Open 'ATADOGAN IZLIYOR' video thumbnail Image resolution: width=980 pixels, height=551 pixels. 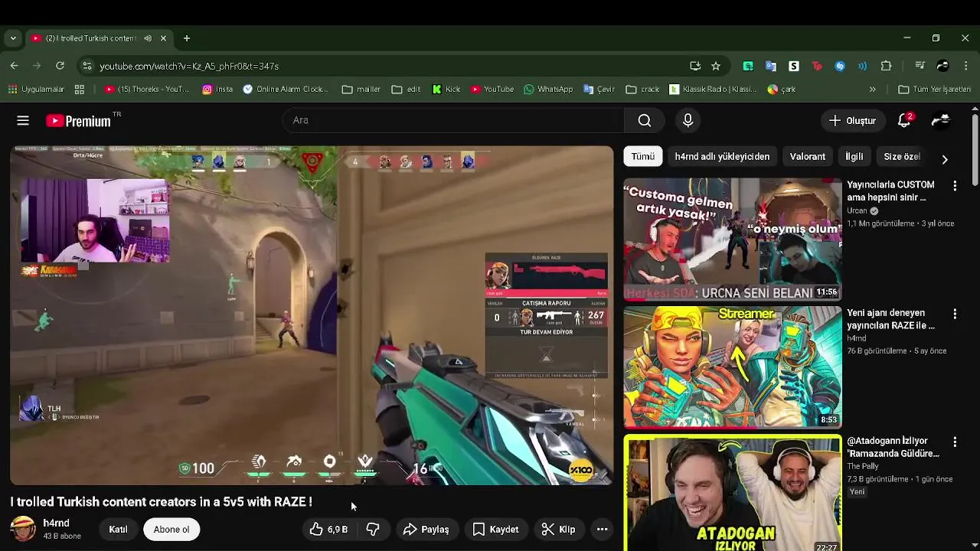coord(732,493)
